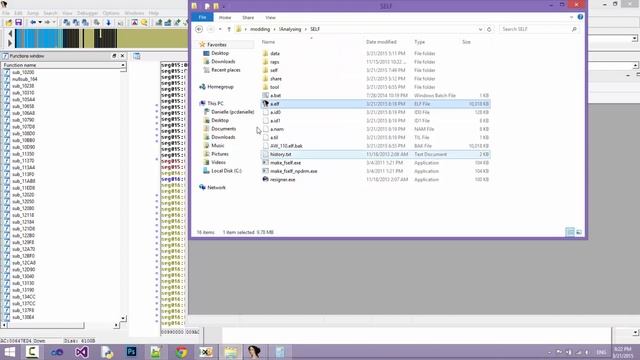The image size is (640, 360).
Task: Select function sub_10238
Action: click(23, 86)
